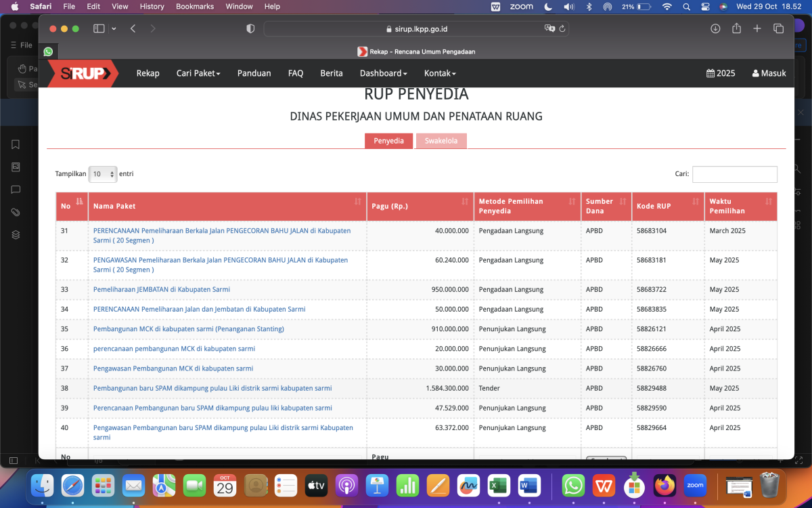Sort table by No column
Screen dimensions: 812x508
click(x=72, y=206)
